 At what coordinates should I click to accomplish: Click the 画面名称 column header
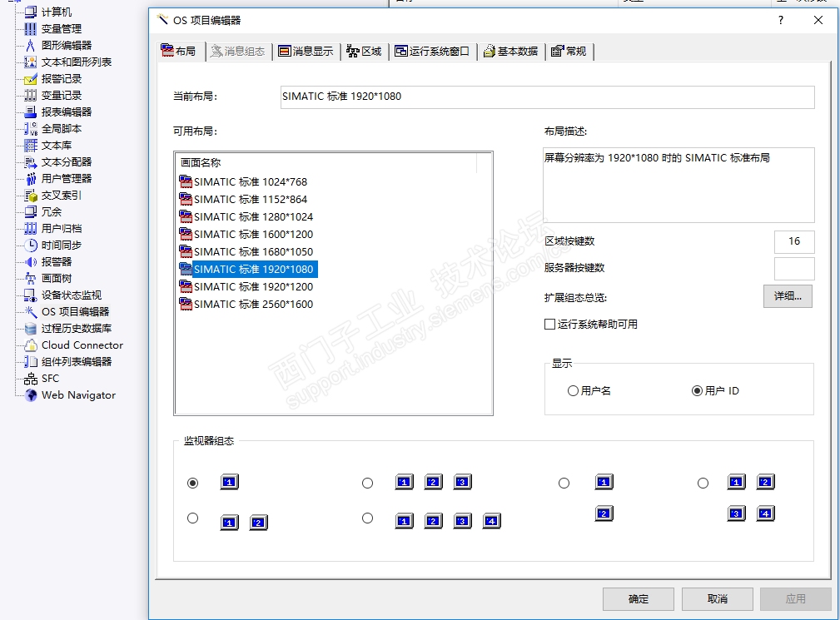click(326, 163)
